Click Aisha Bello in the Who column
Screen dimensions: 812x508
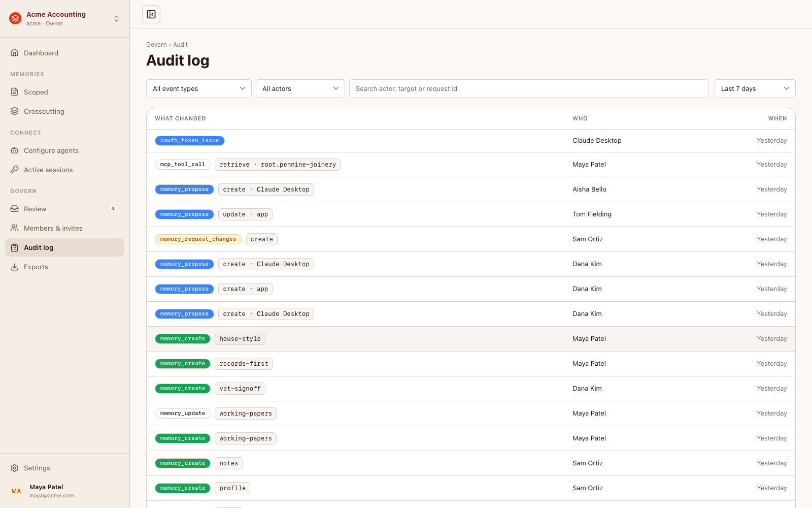(x=589, y=189)
